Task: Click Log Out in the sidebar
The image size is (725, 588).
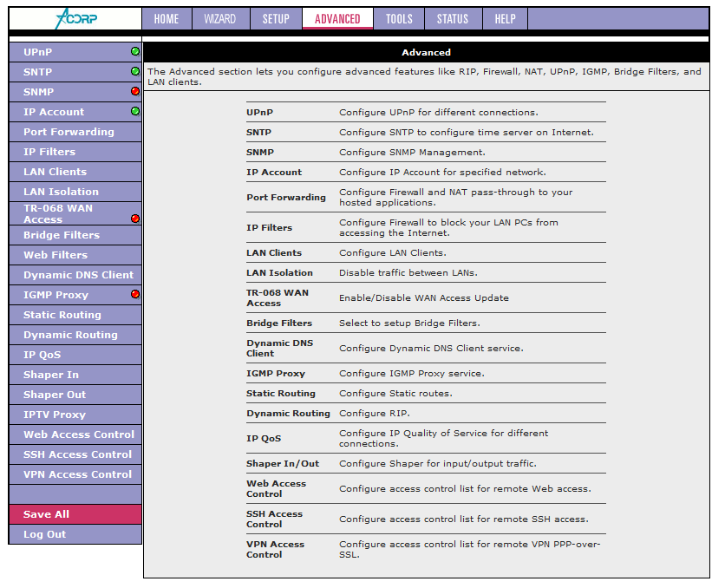Action: [x=44, y=534]
